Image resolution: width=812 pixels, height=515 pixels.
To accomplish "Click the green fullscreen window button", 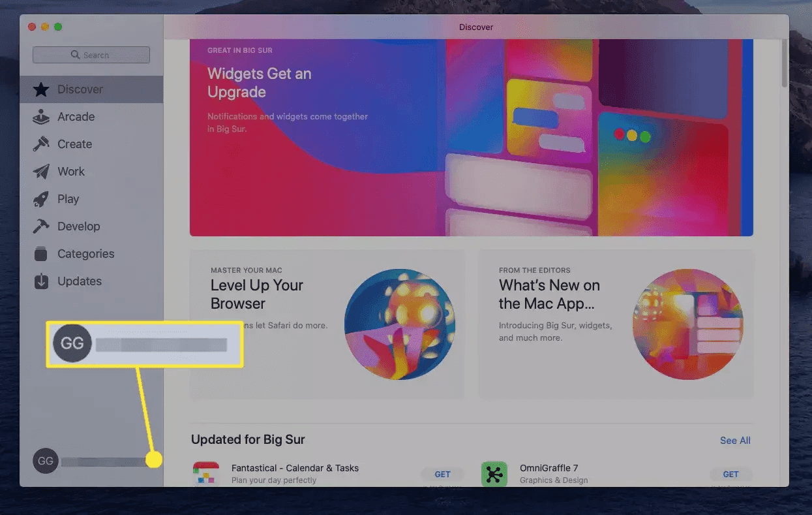I will point(58,27).
